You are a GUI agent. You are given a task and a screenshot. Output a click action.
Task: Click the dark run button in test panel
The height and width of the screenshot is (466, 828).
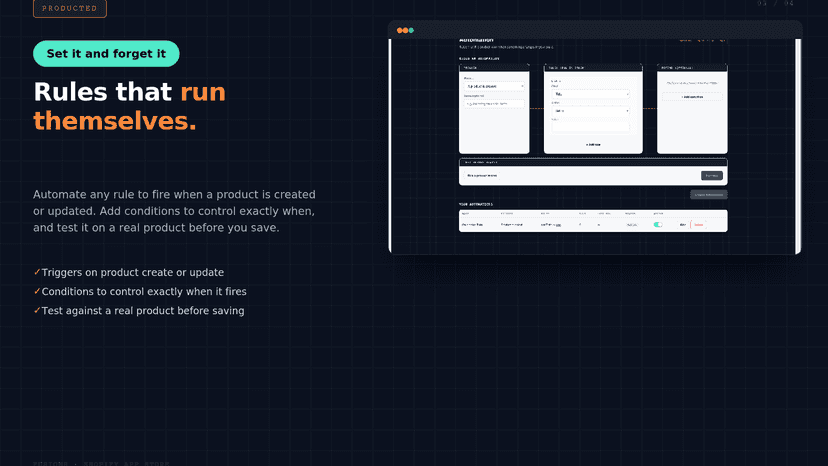(712, 175)
